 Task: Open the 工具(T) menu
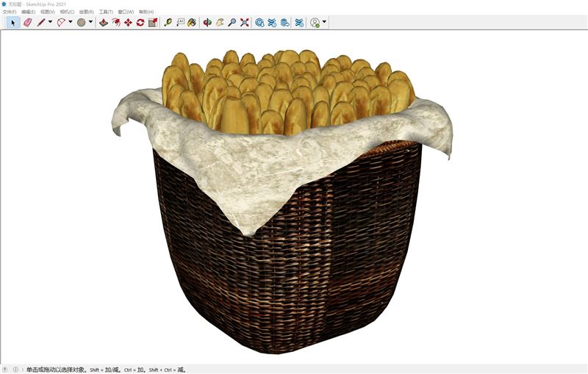(x=106, y=12)
